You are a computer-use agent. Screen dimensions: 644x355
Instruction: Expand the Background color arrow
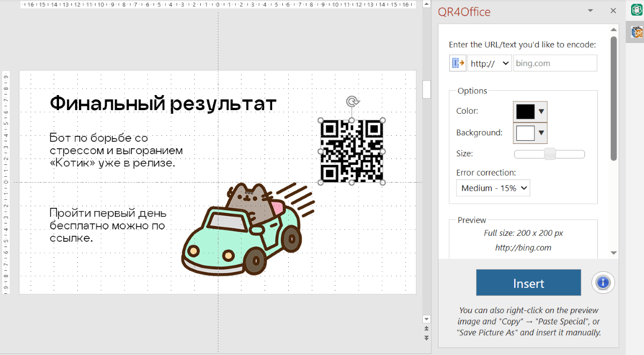541,133
